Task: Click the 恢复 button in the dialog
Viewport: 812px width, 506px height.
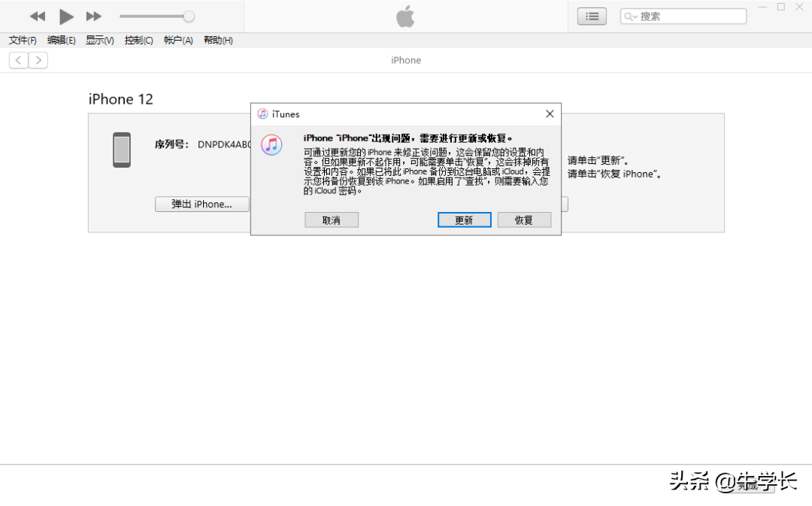Action: tap(524, 220)
